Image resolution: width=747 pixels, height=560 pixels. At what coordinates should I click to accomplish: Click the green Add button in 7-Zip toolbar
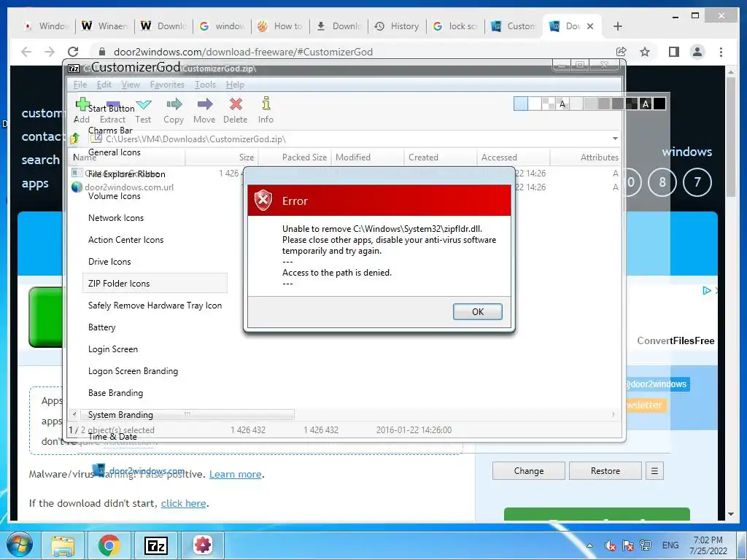click(82, 104)
